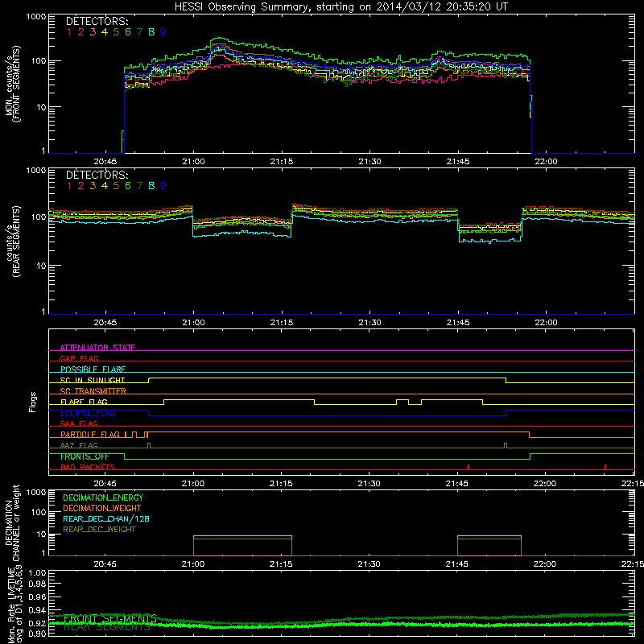
Task: Click the 1.00 tick on livetime axis
Action: click(x=37, y=572)
